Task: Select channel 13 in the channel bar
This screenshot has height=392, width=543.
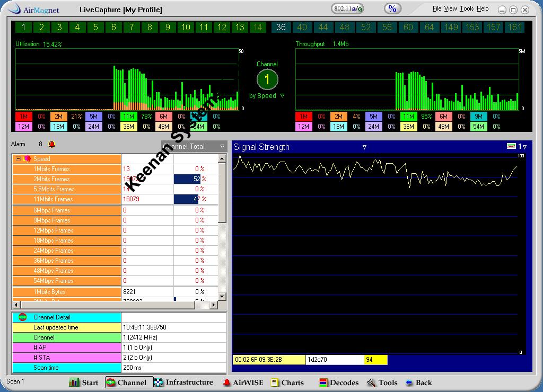Action: pyautogui.click(x=240, y=27)
